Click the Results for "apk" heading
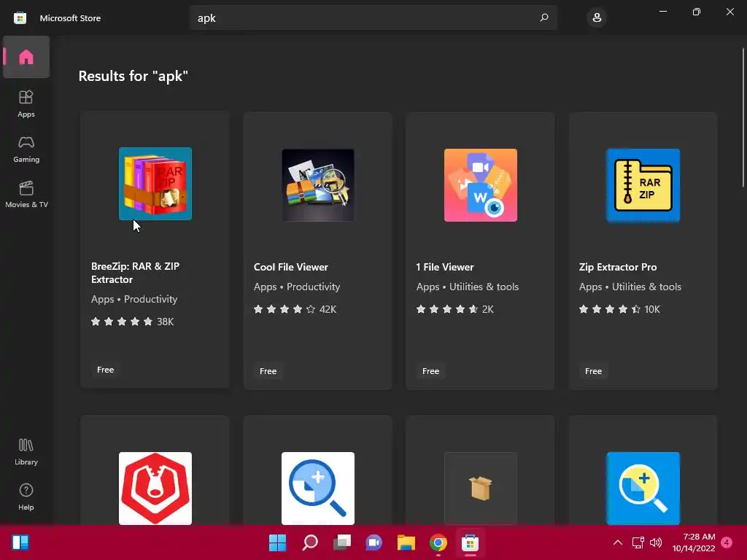747x560 pixels. (x=133, y=76)
